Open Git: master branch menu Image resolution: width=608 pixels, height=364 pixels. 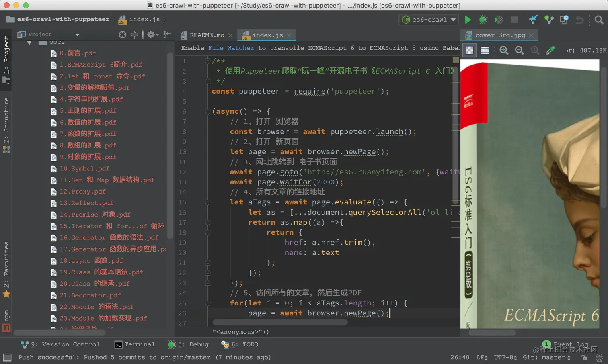[x=546, y=357]
